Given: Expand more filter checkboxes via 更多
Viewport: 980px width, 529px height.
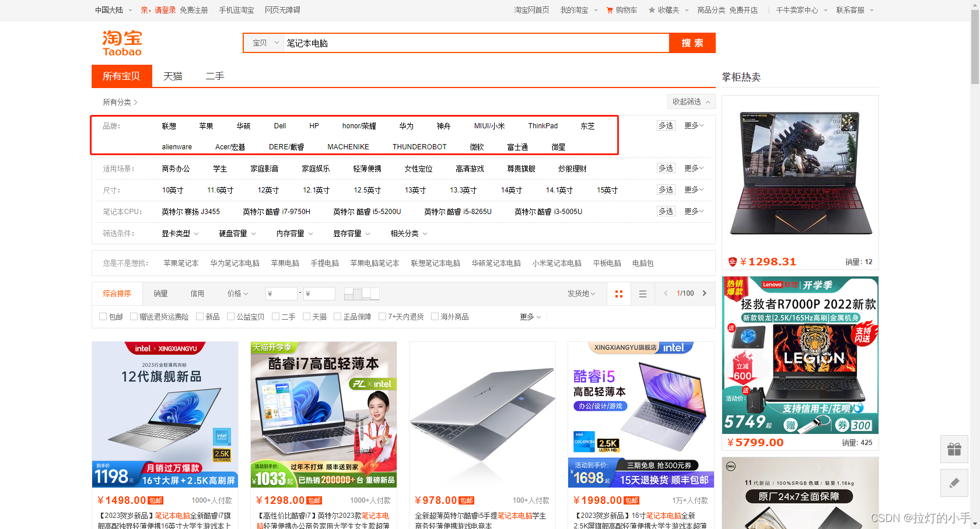Looking at the screenshot, I should (x=531, y=317).
